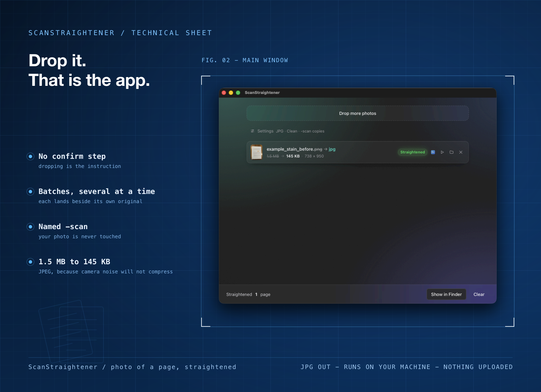Screen dimensions: 541x392
Task: Click the 'Straightened 1 page' status text
Action: point(248,294)
